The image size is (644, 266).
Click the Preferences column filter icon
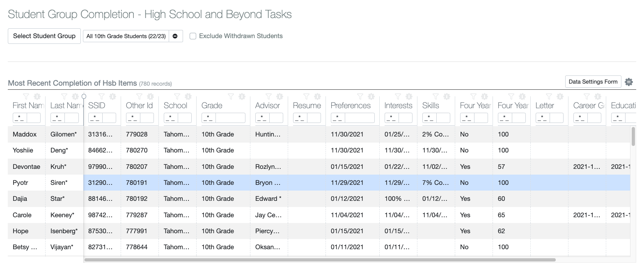(360, 97)
